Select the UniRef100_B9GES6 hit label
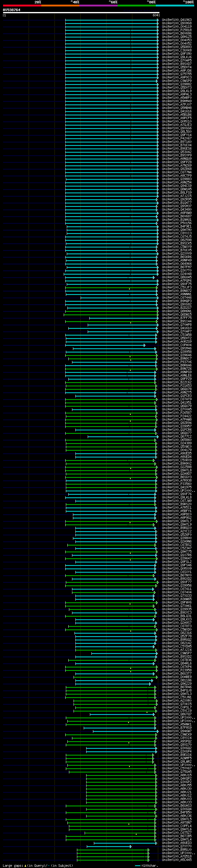The width and height of the screenshot is (197, 868). [177, 149]
